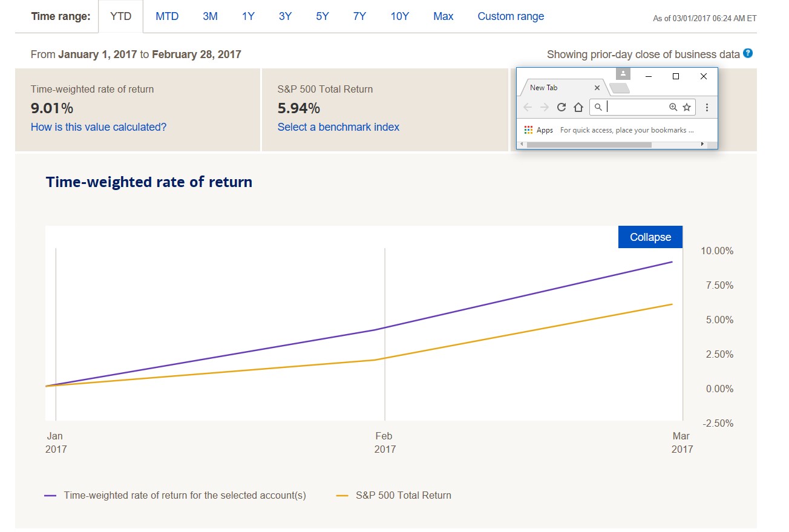
Task: Click the Mar 2017 axis label
Action: [x=682, y=442]
